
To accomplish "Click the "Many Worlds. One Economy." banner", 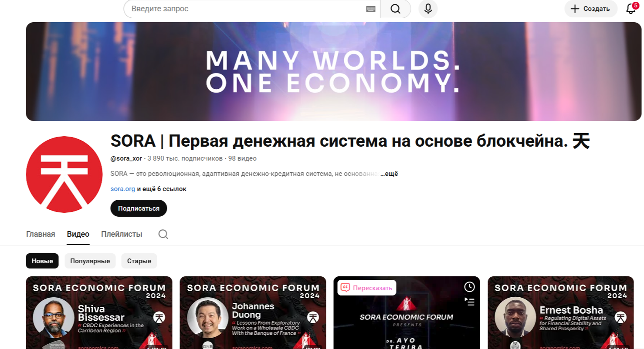I will [333, 71].
